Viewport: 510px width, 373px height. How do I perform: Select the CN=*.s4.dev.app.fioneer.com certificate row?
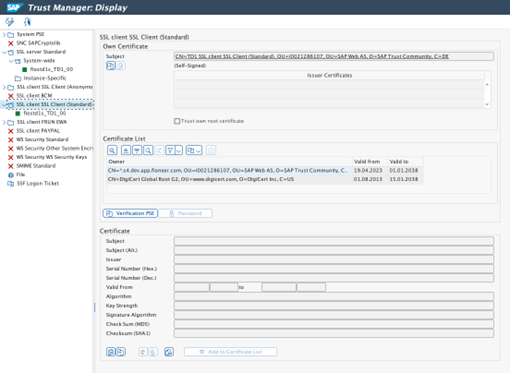pos(265,171)
